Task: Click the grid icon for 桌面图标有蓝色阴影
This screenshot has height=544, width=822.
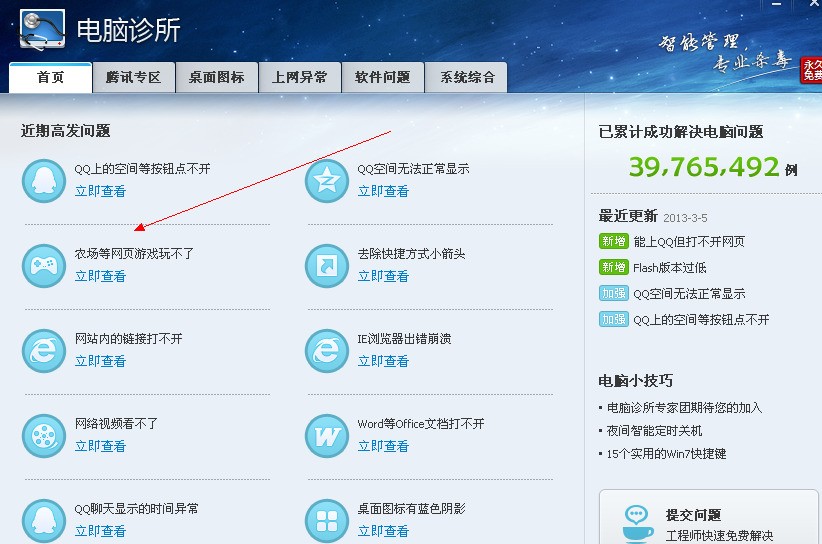Action: coord(327,520)
